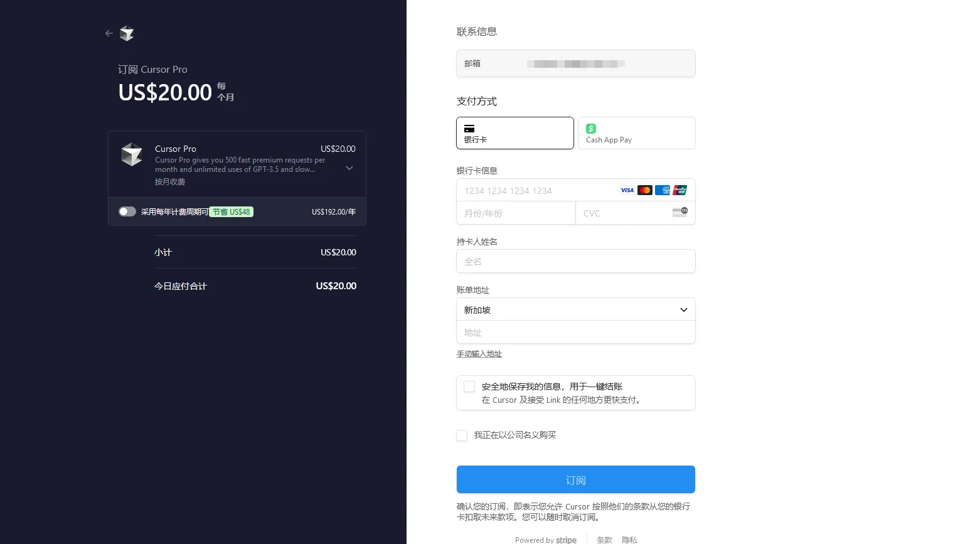Image resolution: width=980 pixels, height=544 pixels.
Task: Click the 手动输入地址 link
Action: pos(479,354)
